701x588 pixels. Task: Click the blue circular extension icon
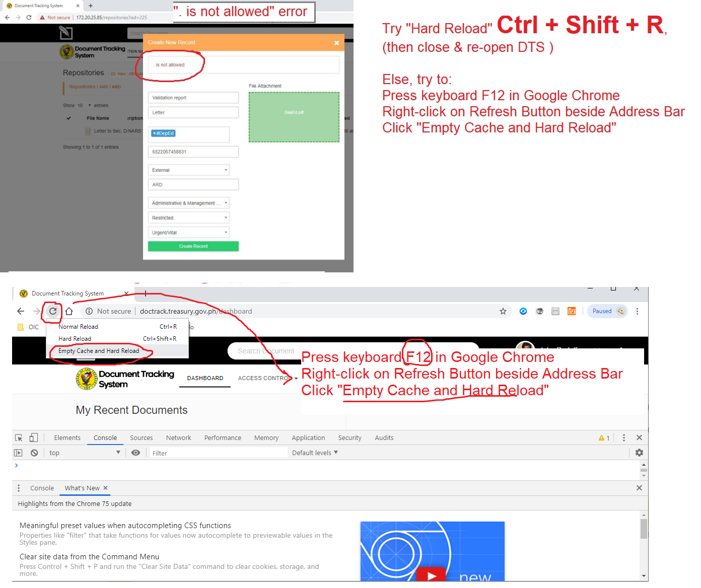pos(523,311)
